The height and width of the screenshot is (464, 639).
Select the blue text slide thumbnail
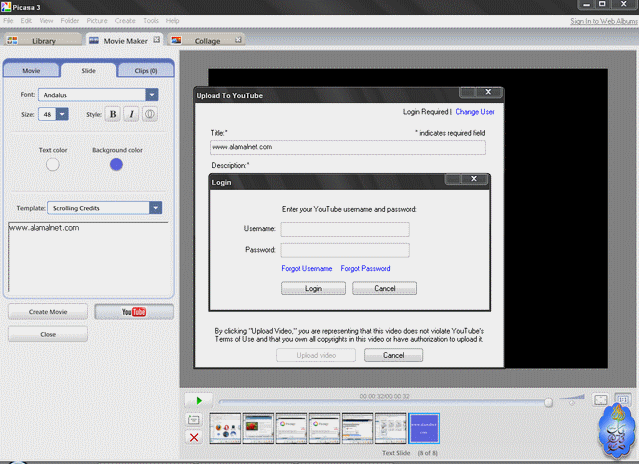pyautogui.click(x=423, y=427)
